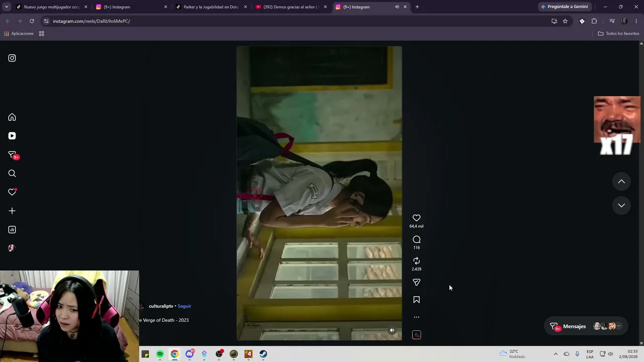Open your profile avatar in the sidebar
Viewport: 644px width, 362px height.
click(x=12, y=248)
